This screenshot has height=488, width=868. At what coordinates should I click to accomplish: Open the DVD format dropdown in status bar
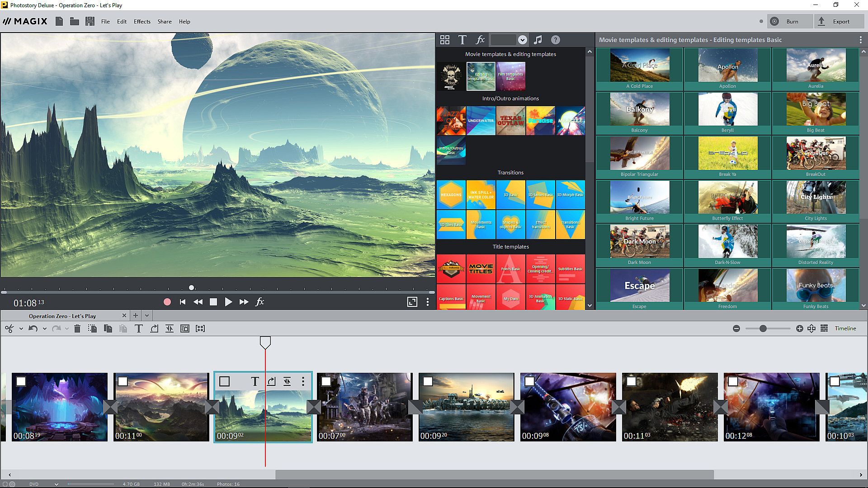(x=56, y=484)
